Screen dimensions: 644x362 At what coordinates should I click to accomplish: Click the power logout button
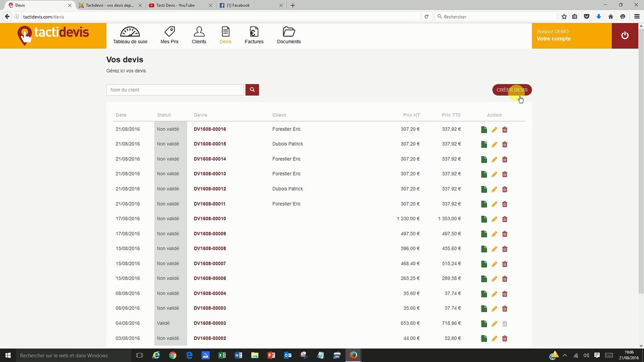pos(625,35)
